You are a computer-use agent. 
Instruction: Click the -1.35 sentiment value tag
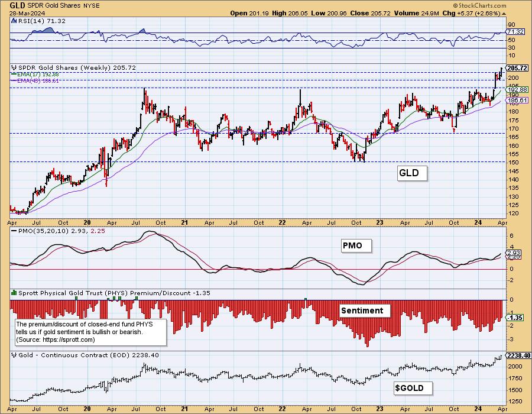(515, 318)
